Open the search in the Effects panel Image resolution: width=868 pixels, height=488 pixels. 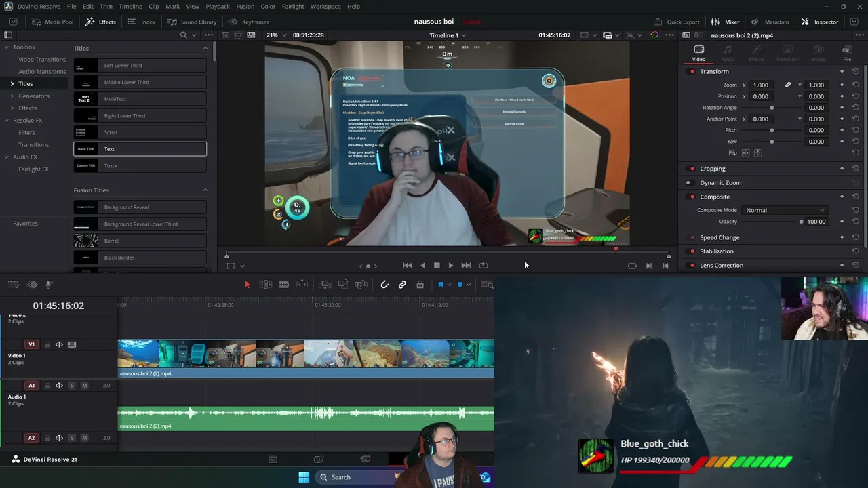click(183, 35)
